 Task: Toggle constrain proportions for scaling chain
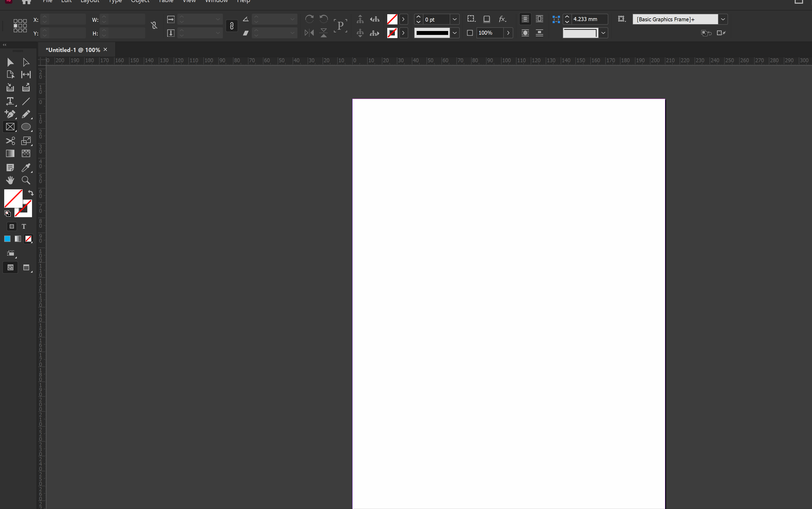pos(232,26)
